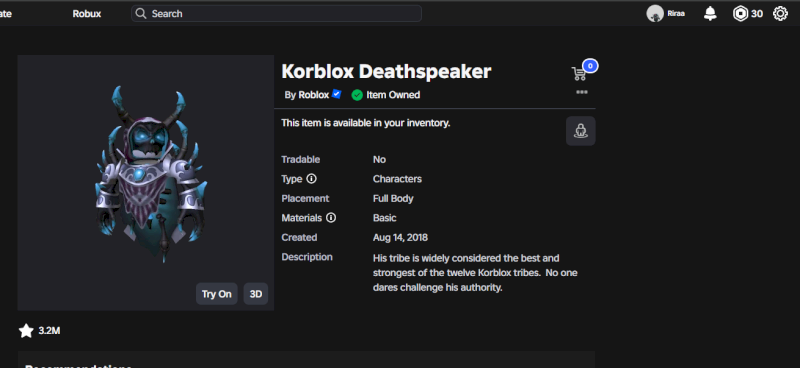This screenshot has width=800, height=368.
Task: Click the Basic materials value
Action: pyautogui.click(x=385, y=218)
